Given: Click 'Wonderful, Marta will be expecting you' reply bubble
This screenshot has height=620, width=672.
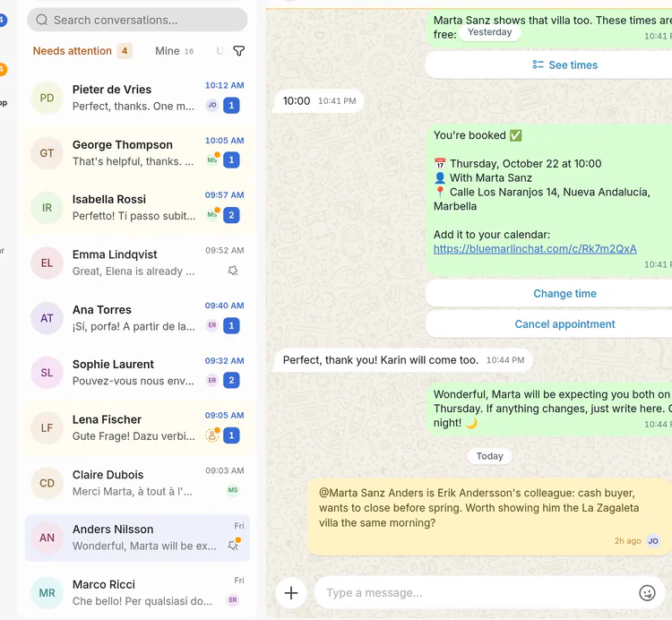Looking at the screenshot, I should click(548, 409).
